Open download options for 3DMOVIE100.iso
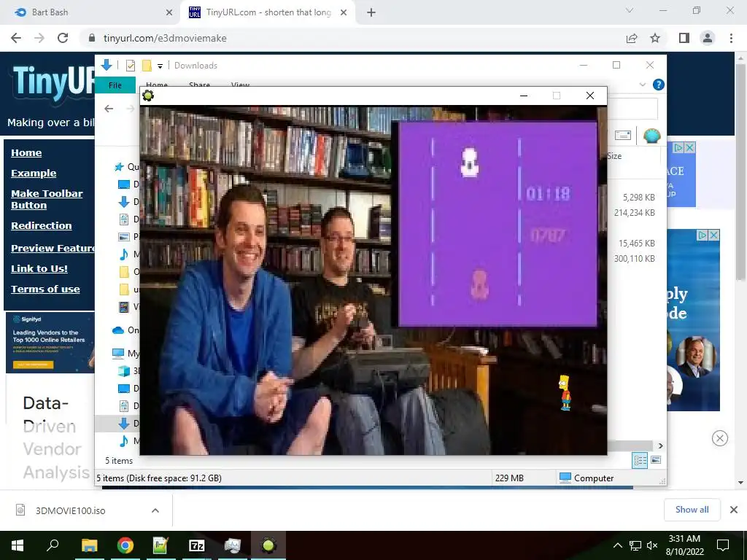 pos(155,510)
